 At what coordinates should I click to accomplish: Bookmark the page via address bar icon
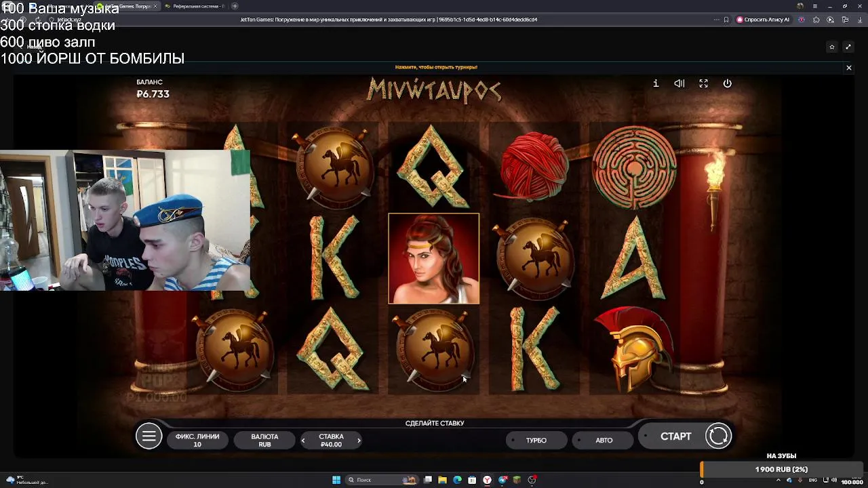point(726,20)
